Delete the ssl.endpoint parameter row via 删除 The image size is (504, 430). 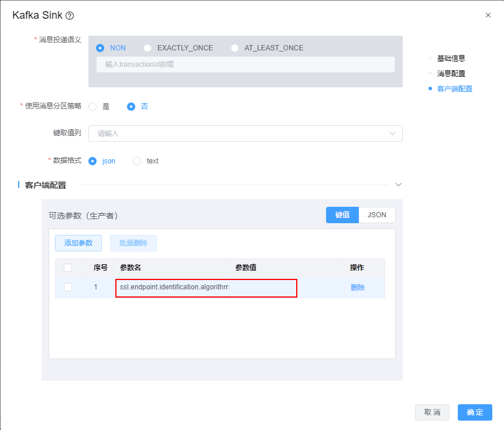point(358,288)
